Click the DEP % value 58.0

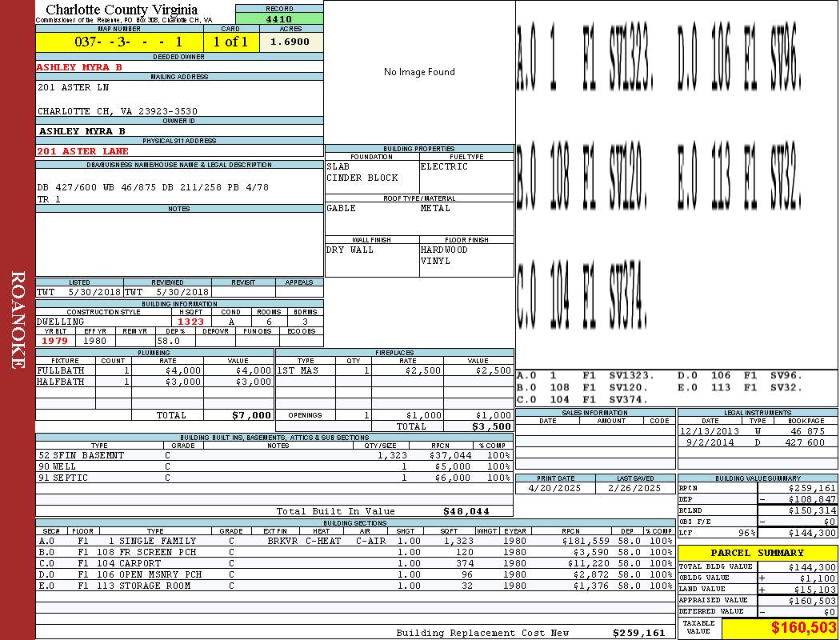[x=169, y=341]
